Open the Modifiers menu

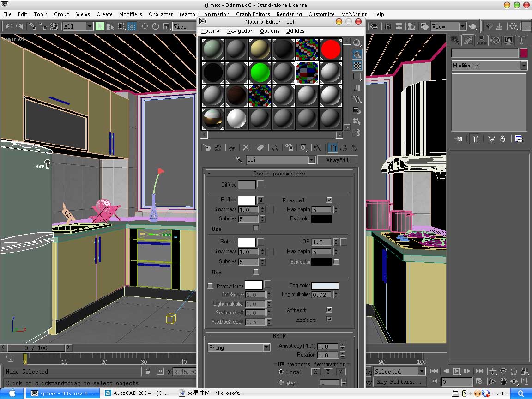tap(130, 14)
